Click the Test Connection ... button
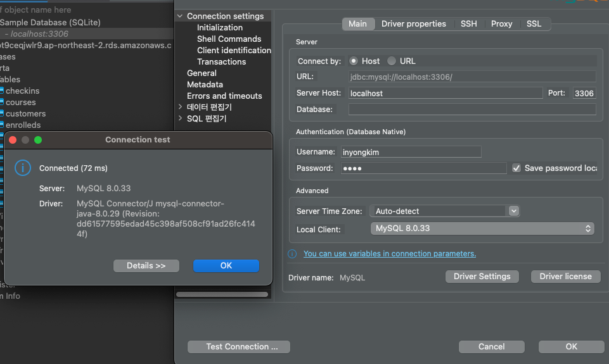Viewport: 609px width, 364px height. pyautogui.click(x=239, y=347)
